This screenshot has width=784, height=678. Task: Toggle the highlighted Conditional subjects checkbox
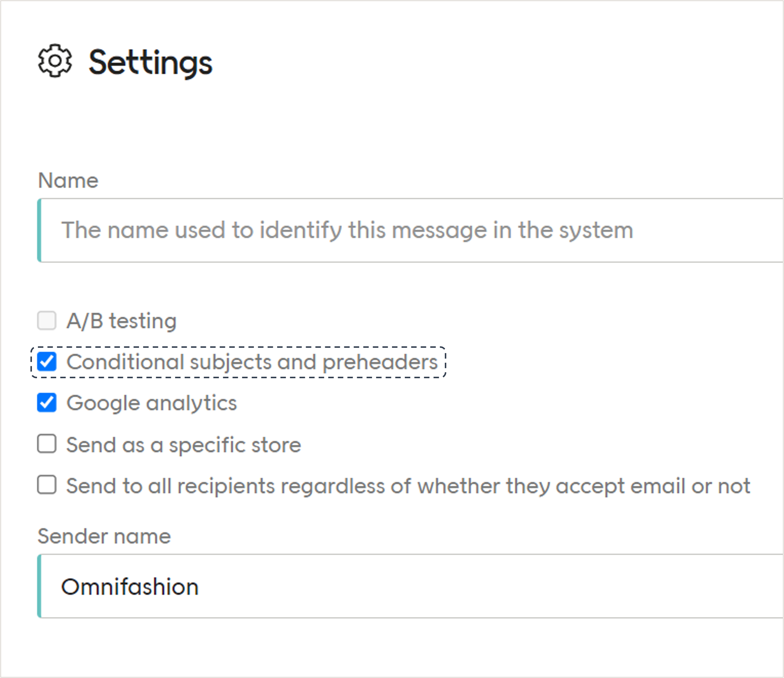pos(47,362)
